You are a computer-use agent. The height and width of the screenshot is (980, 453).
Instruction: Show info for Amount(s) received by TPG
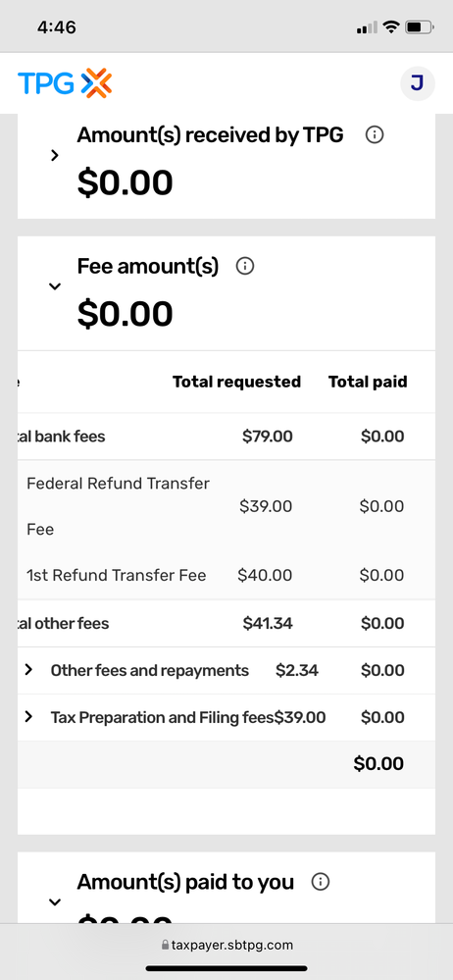(375, 135)
